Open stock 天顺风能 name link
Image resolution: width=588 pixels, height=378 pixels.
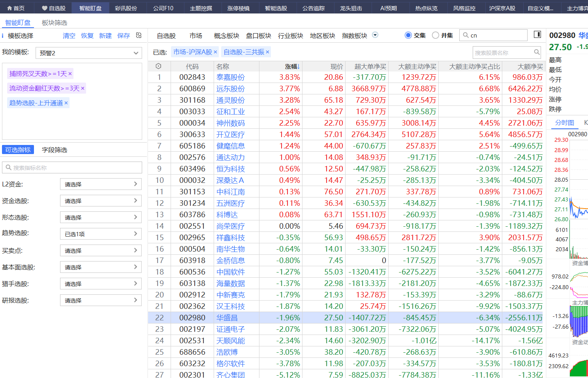[x=231, y=341]
